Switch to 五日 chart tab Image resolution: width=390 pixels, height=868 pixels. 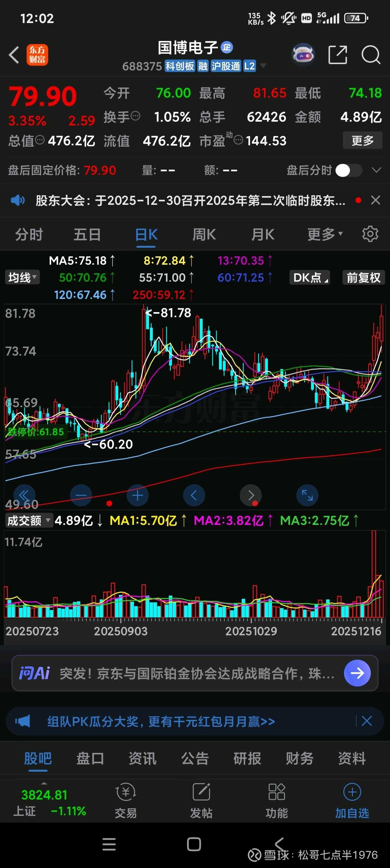tap(87, 234)
